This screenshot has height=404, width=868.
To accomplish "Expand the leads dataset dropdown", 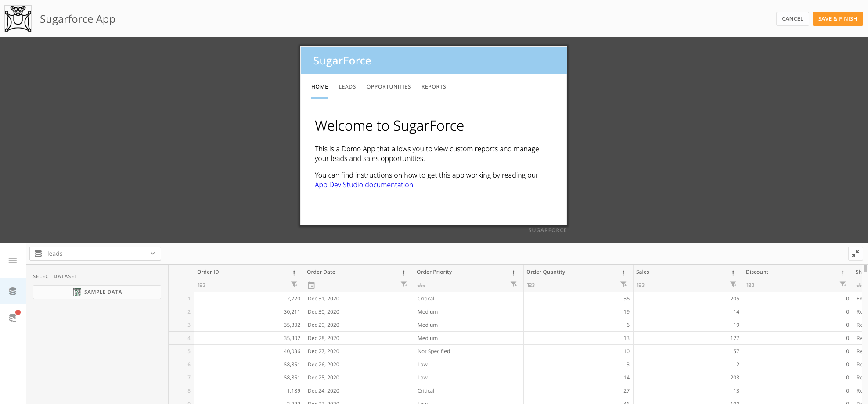I will pyautogui.click(x=153, y=254).
